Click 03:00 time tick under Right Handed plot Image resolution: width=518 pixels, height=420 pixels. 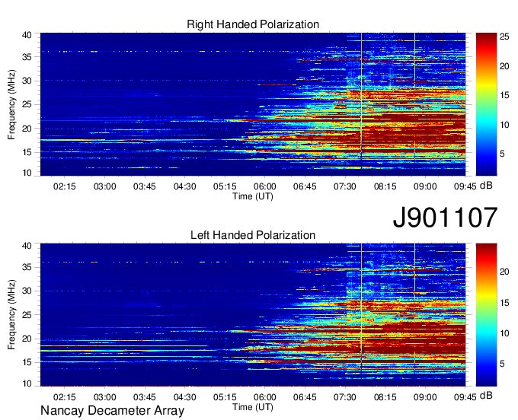[104, 186]
